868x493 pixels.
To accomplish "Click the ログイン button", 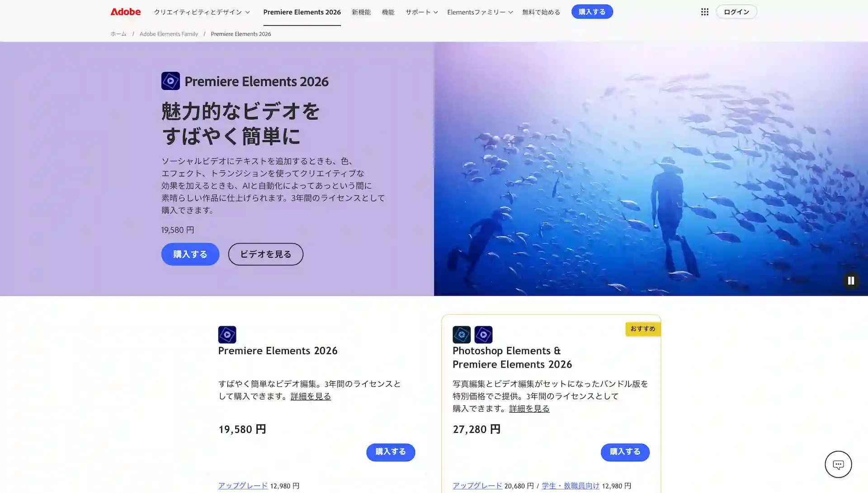I will pos(736,12).
